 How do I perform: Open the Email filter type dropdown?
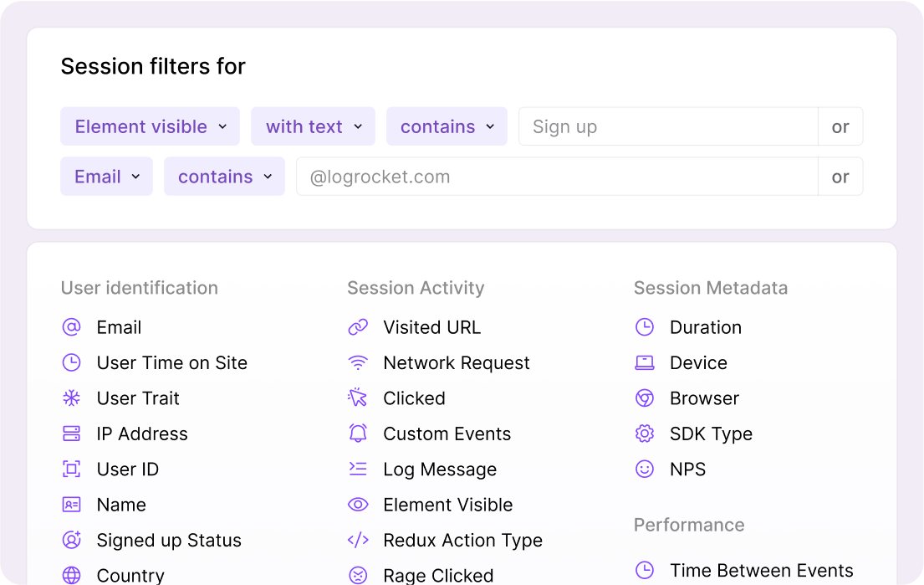[x=106, y=177]
